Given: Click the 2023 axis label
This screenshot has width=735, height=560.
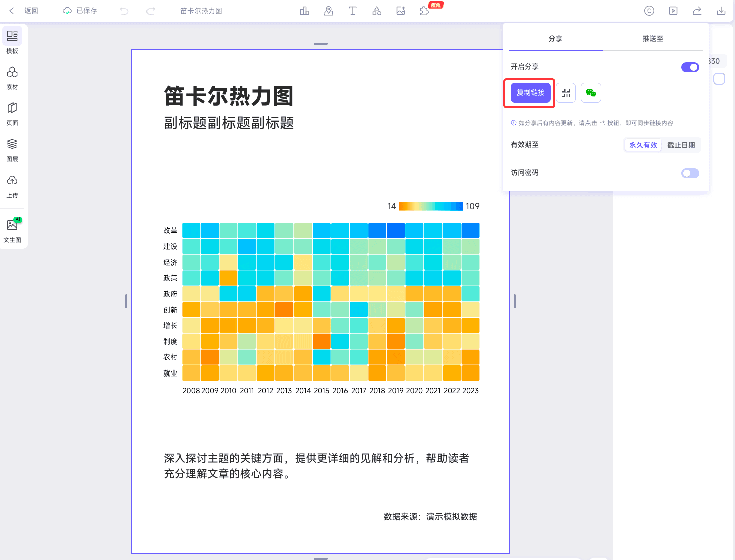Looking at the screenshot, I should [x=470, y=391].
